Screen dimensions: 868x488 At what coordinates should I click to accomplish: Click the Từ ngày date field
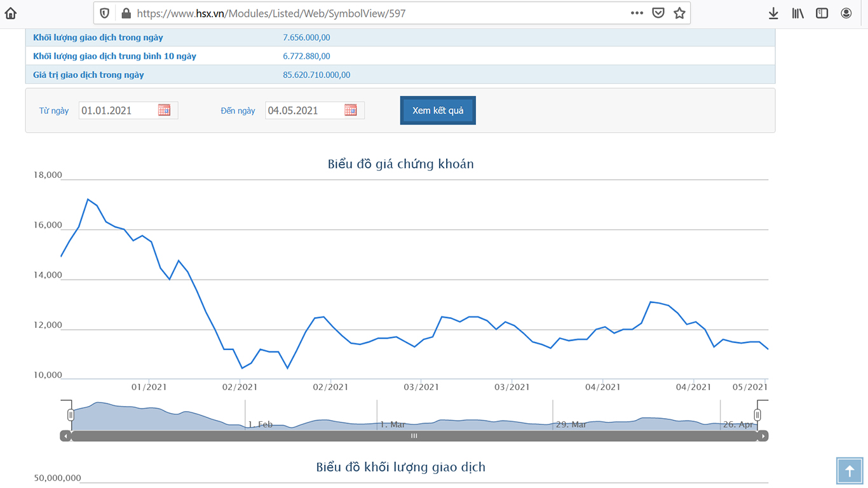(118, 111)
